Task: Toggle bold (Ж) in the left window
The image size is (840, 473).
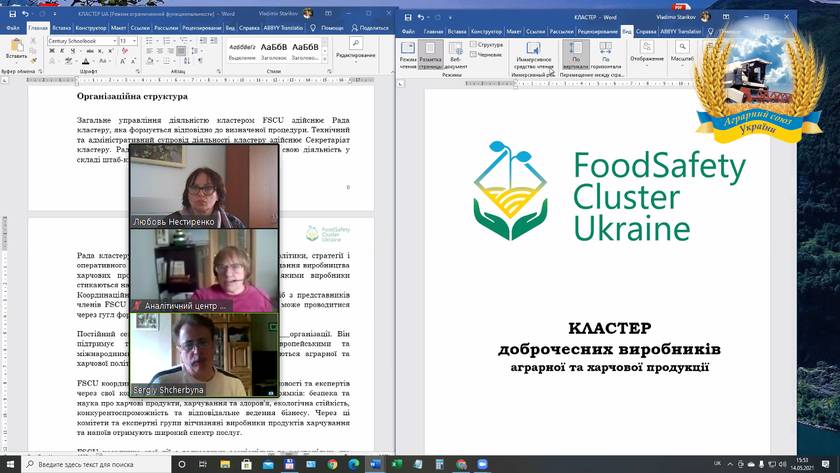Action: tap(52, 51)
